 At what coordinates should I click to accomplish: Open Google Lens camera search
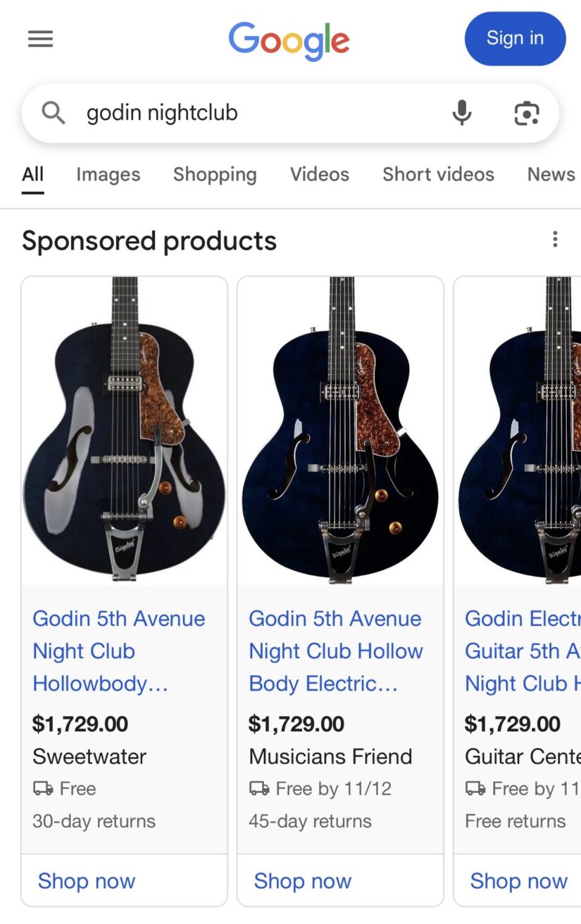click(526, 113)
